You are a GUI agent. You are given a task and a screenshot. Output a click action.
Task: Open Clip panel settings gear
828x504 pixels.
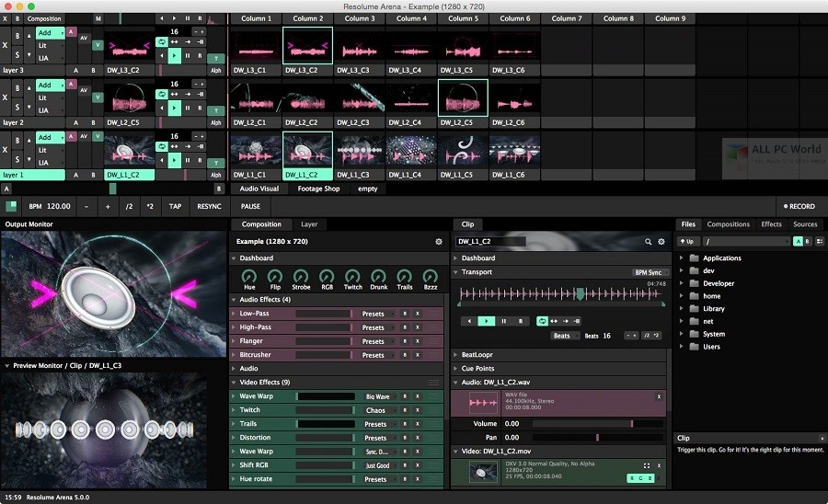click(661, 242)
